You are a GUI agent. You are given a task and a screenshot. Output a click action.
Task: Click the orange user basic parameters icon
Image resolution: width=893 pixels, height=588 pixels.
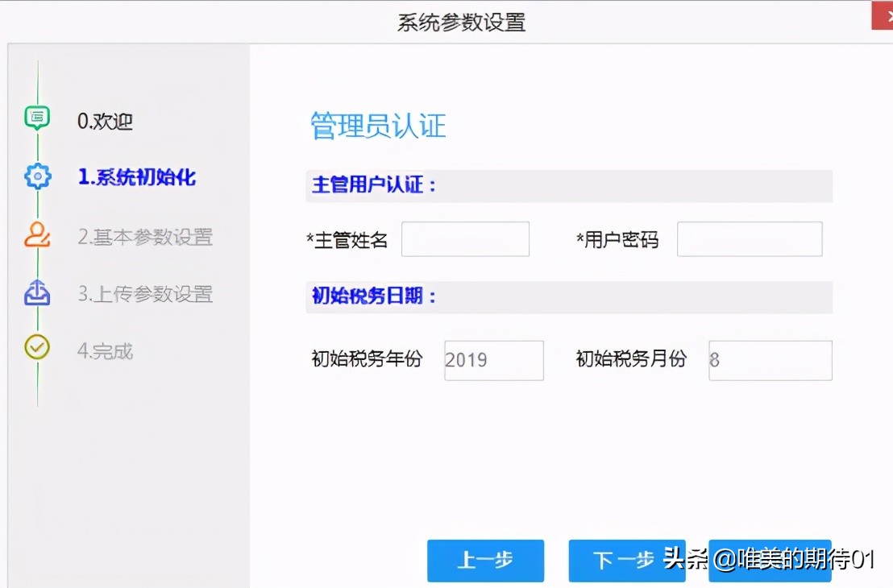(38, 234)
